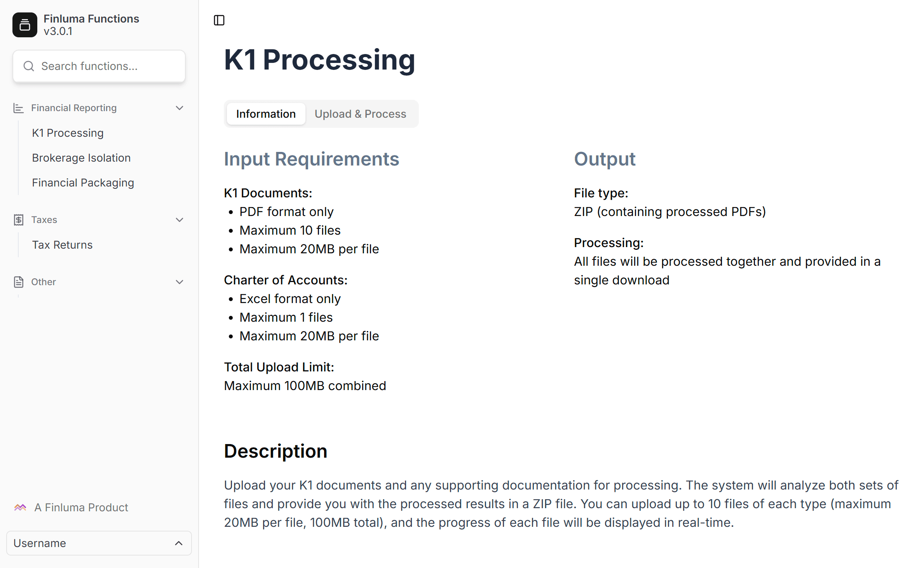The width and height of the screenshot is (924, 568).
Task: Select the Information tab
Action: [265, 113]
